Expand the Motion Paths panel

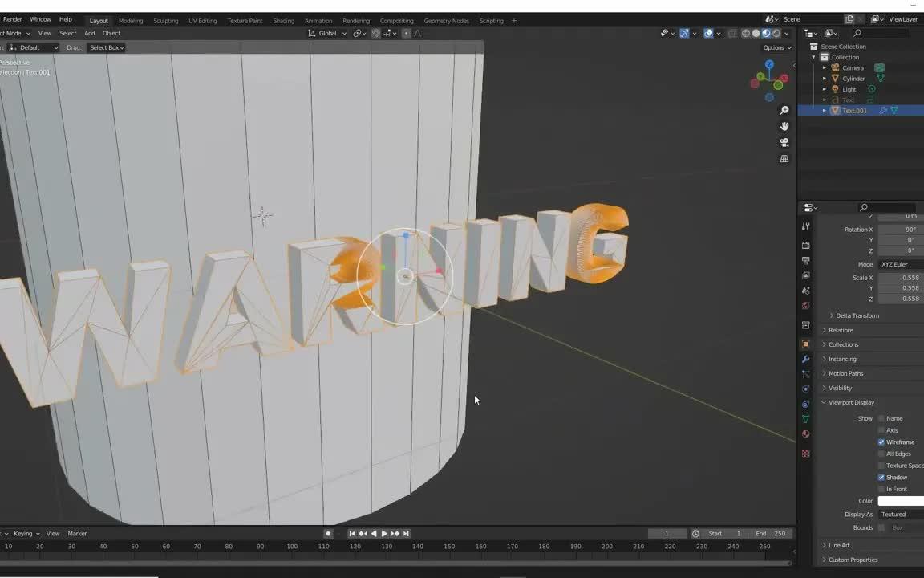(846, 373)
